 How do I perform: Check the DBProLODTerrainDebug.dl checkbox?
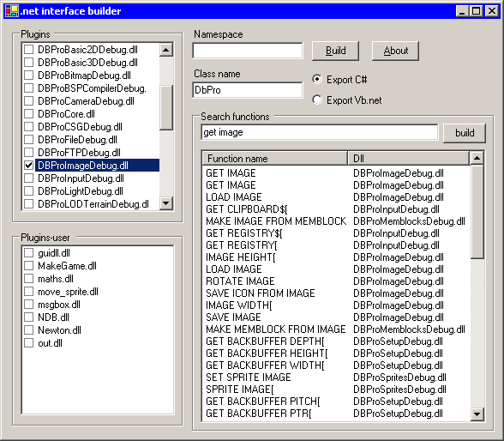[28, 203]
